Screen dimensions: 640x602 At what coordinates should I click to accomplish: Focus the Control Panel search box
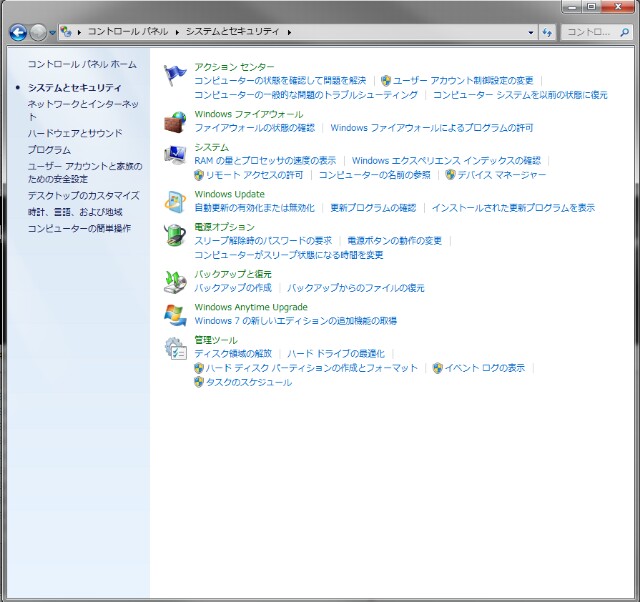(x=597, y=32)
